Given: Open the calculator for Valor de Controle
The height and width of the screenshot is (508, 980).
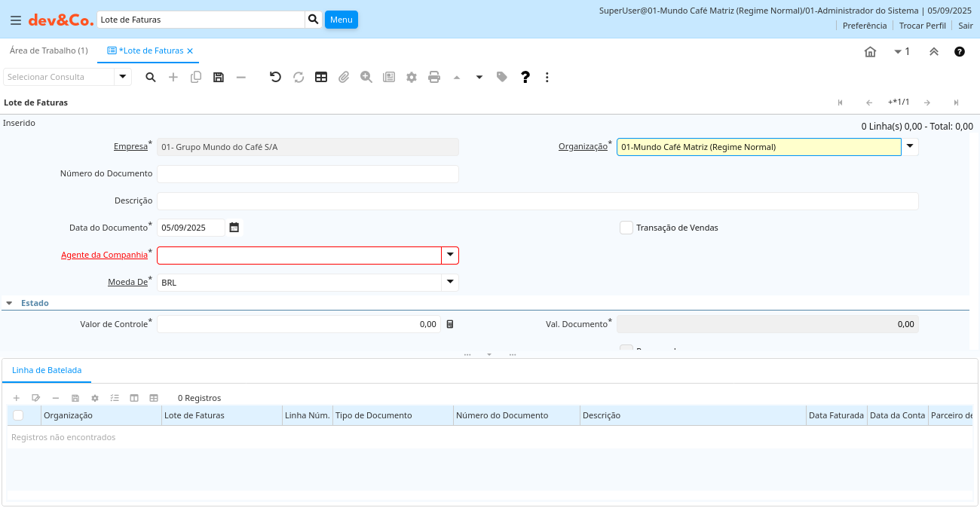Looking at the screenshot, I should (x=450, y=324).
